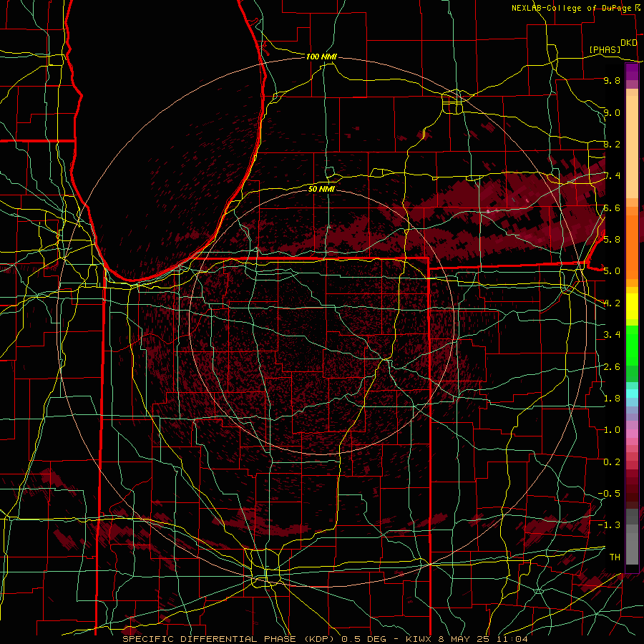Click the 5.0 scale value
The width and height of the screenshot is (644, 644).
[612, 271]
